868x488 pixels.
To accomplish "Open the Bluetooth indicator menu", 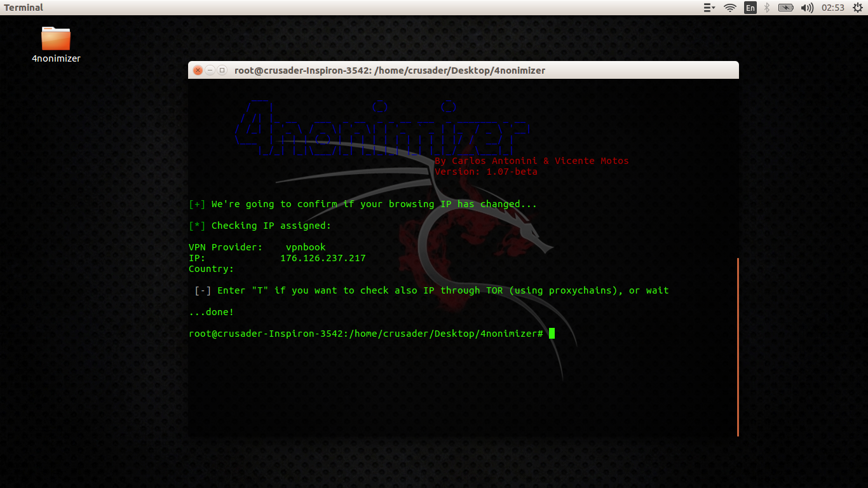I will [x=767, y=8].
